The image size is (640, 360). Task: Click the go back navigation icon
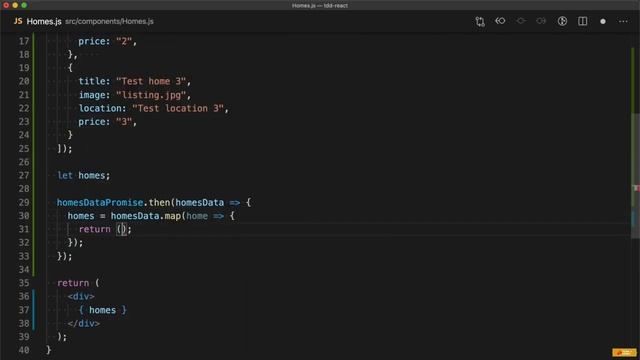pyautogui.click(x=500, y=21)
